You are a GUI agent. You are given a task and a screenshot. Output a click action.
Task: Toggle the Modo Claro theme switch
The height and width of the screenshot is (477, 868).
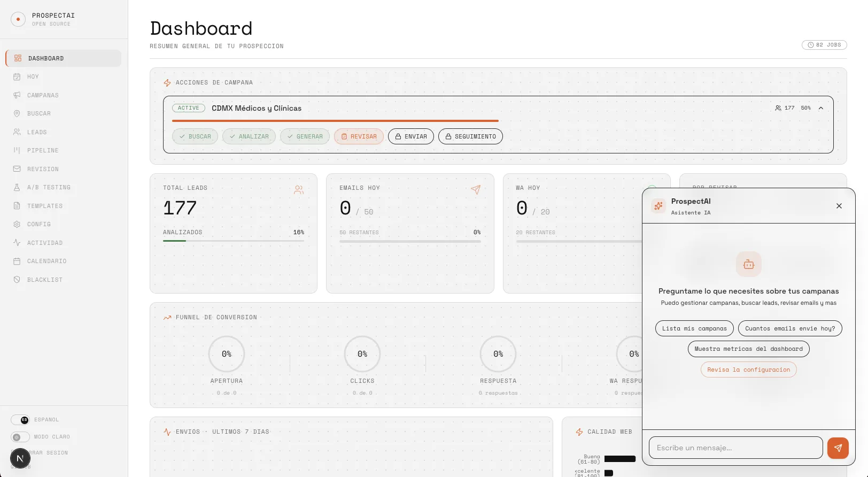20,437
